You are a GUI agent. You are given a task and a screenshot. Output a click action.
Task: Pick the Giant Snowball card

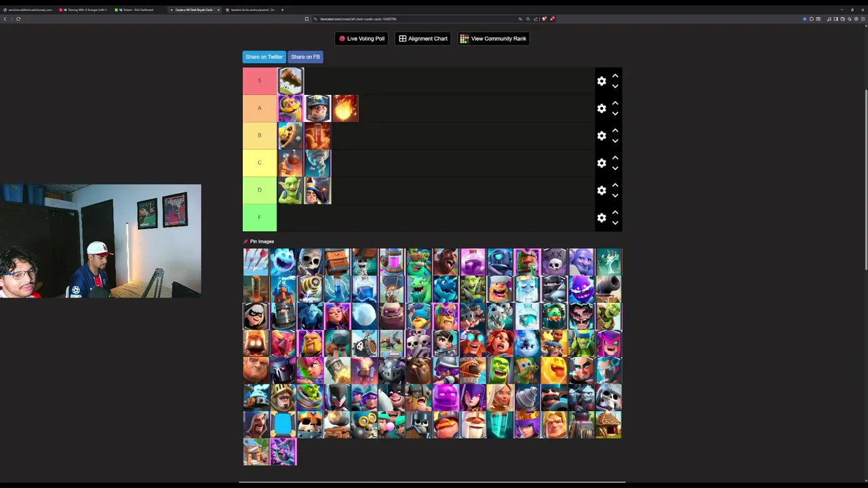365,316
